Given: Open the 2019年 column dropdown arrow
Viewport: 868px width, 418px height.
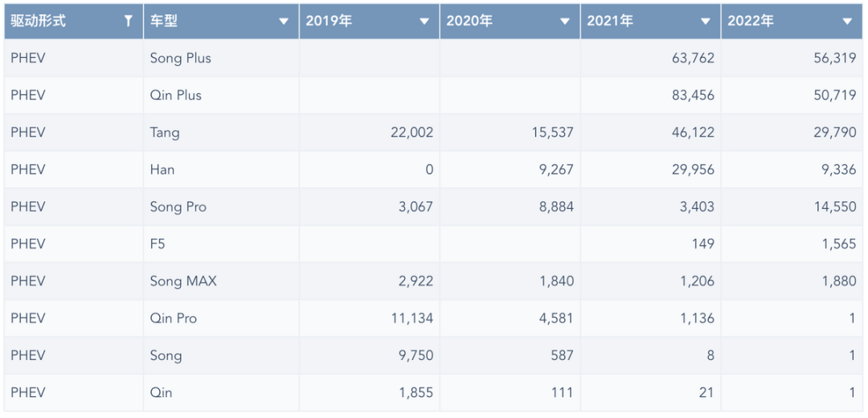Looking at the screenshot, I should pos(424,22).
